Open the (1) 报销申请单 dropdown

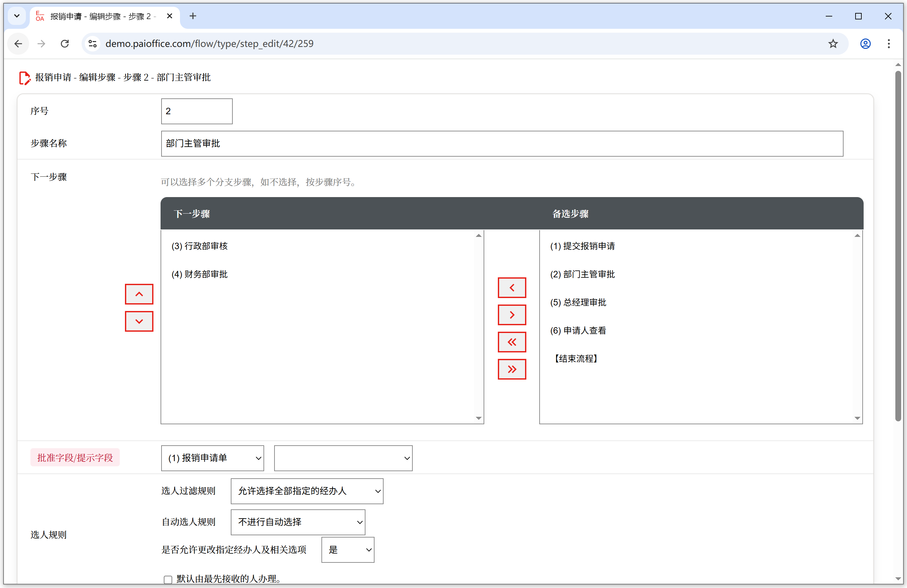[x=212, y=458]
